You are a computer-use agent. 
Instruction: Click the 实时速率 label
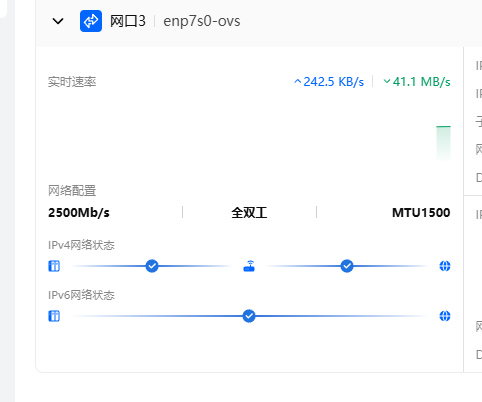click(72, 82)
